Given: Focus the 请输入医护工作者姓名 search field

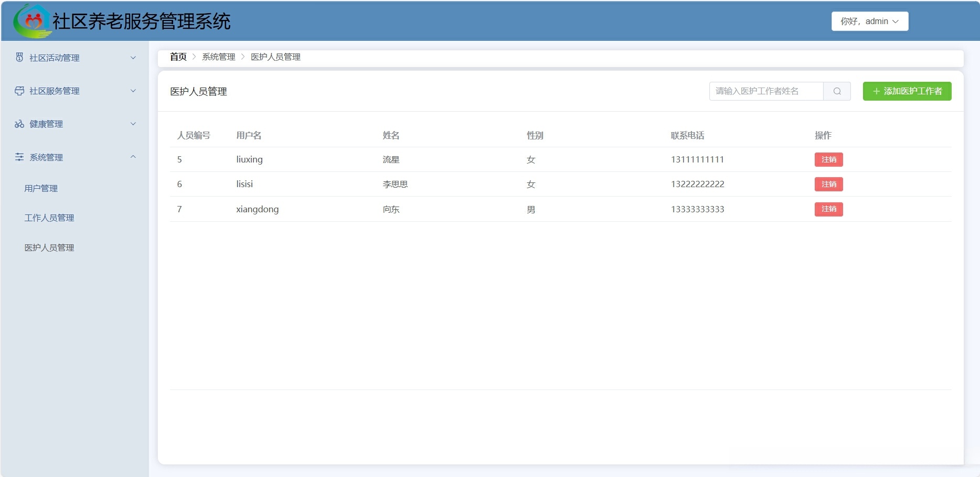Looking at the screenshot, I should coord(766,91).
